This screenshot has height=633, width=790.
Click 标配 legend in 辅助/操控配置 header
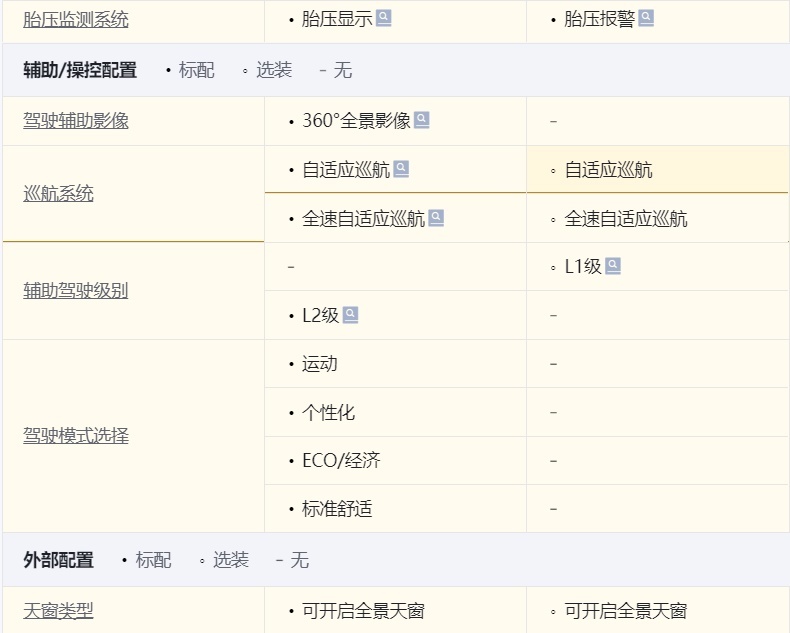[196, 70]
